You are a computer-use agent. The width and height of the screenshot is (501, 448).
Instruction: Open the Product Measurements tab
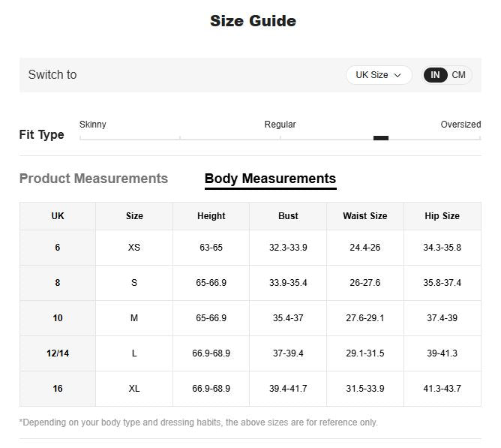pos(94,179)
